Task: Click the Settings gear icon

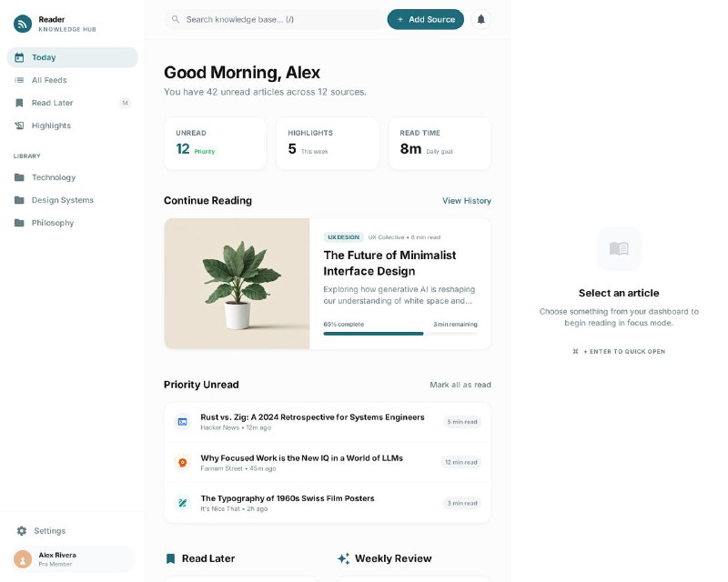Action: pyautogui.click(x=21, y=530)
